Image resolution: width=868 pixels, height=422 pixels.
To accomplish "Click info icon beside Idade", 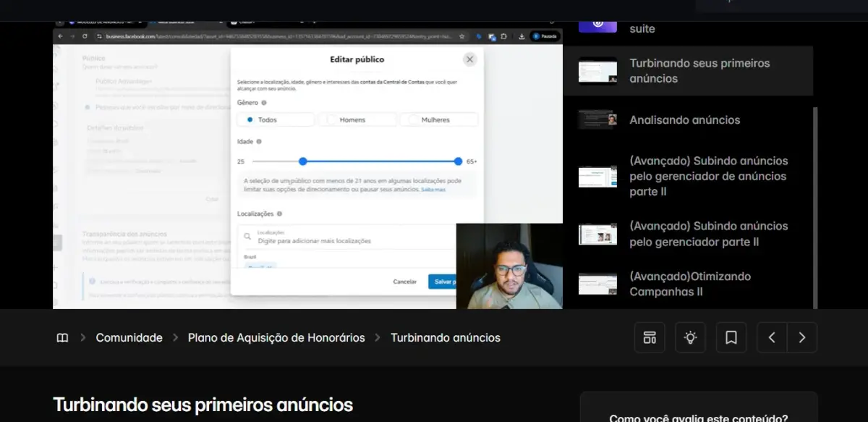I will click(259, 142).
